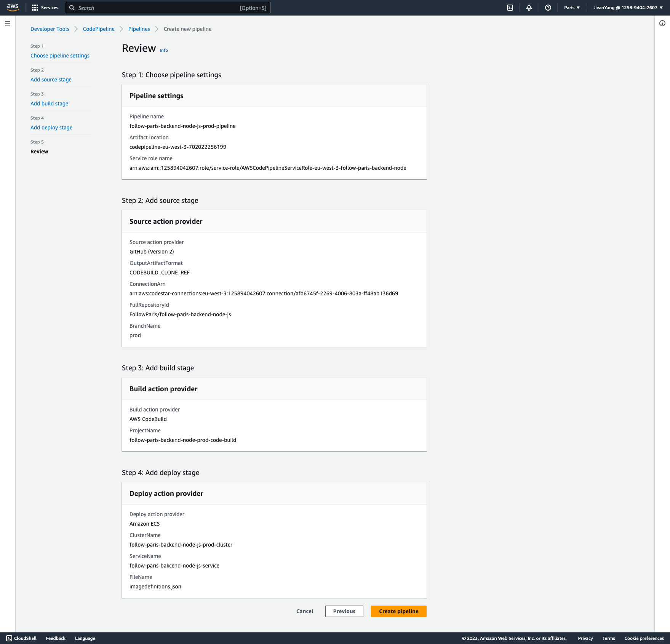
Task: Click imagedefinitions.json file name
Action: tap(155, 587)
